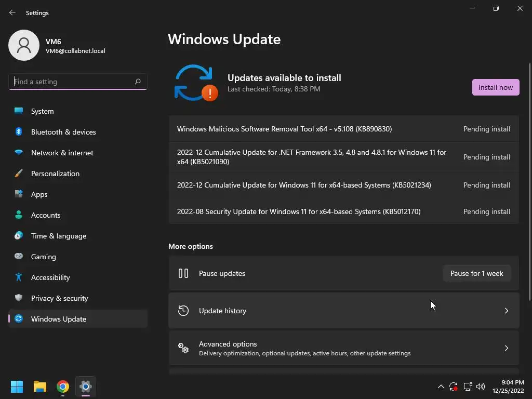Click the System monitor icon in sidebar

point(19,111)
